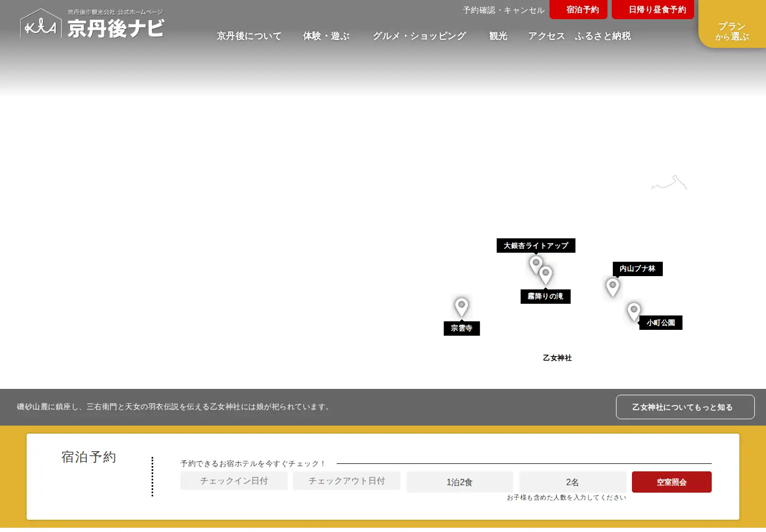Open the ふるさと納税 menu item
766x532 pixels.
click(603, 36)
